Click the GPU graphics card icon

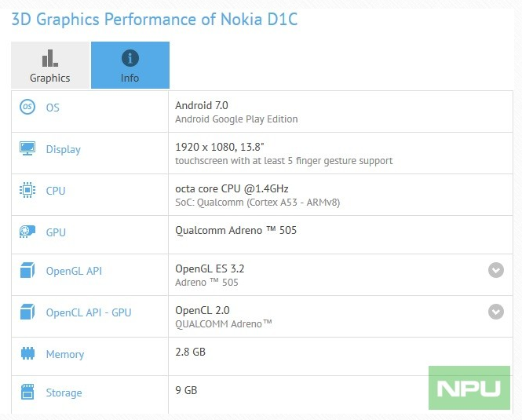click(x=27, y=232)
